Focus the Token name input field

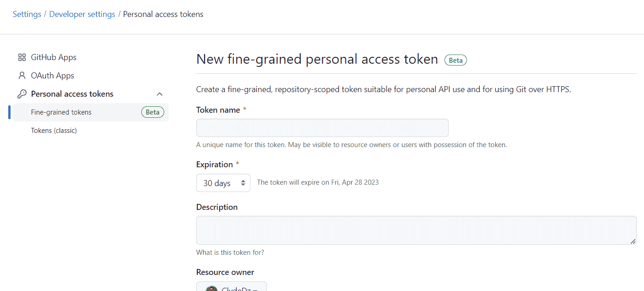322,128
